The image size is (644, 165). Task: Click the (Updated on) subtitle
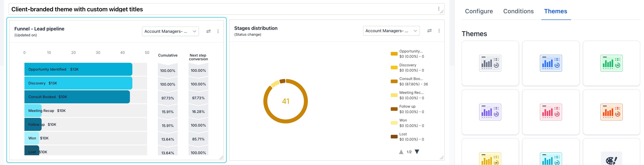[x=26, y=35]
